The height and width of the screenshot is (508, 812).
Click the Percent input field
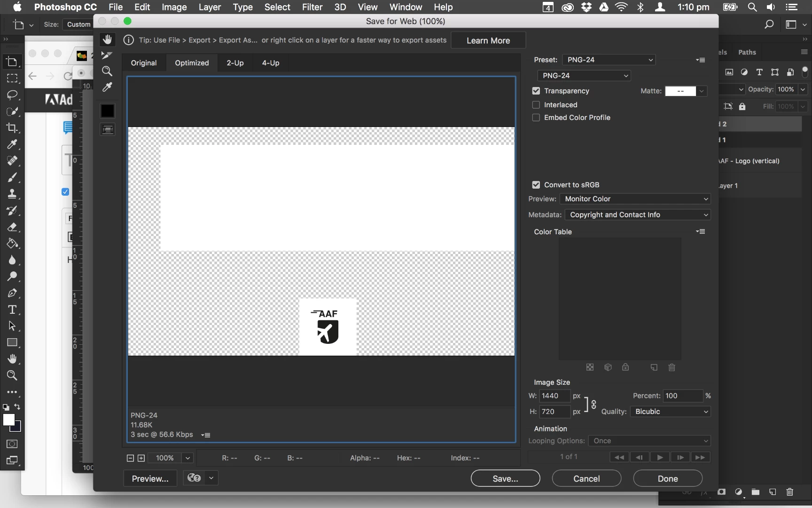tap(683, 396)
